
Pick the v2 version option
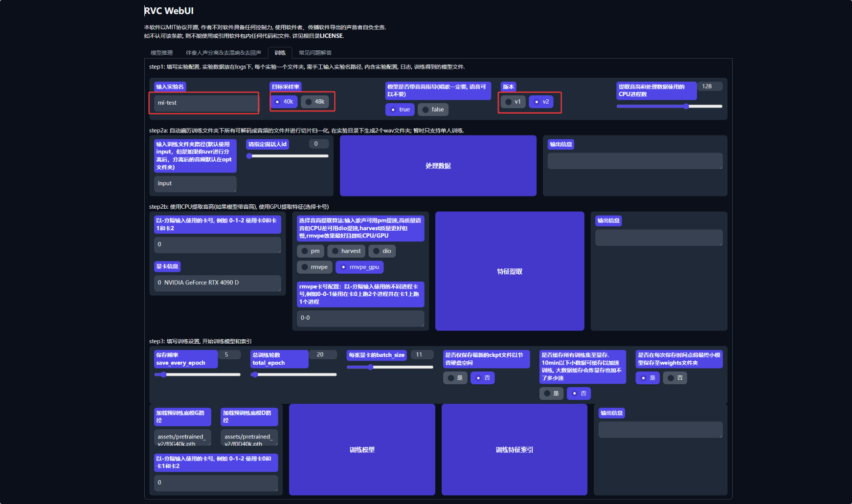tap(541, 102)
